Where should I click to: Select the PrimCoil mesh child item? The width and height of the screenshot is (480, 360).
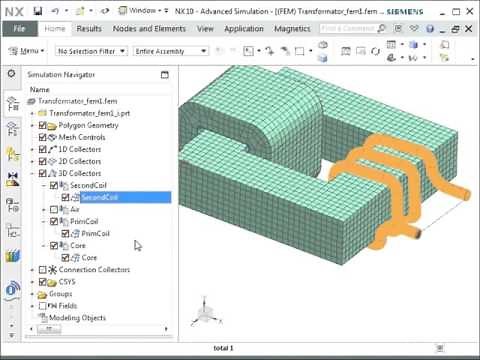pos(95,234)
